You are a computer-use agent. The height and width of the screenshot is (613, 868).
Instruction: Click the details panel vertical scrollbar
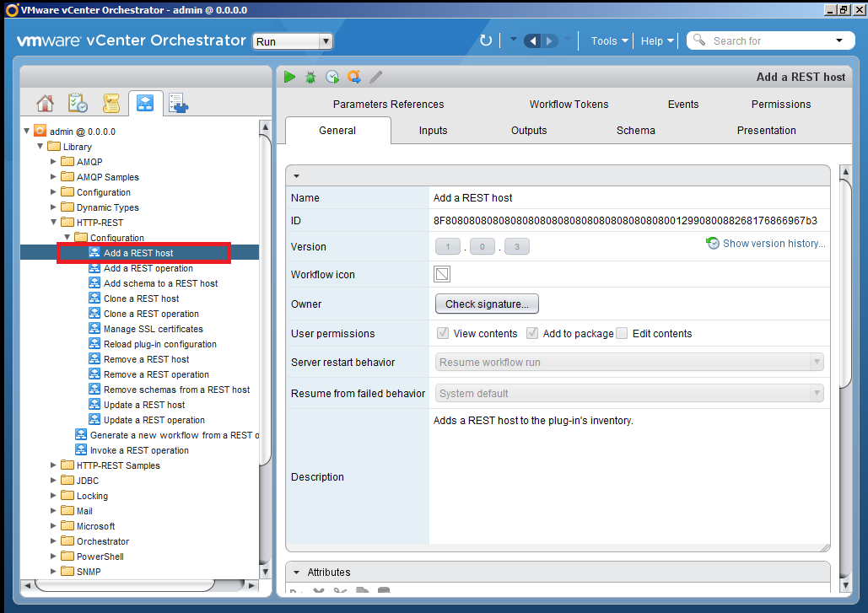pyautogui.click(x=845, y=282)
